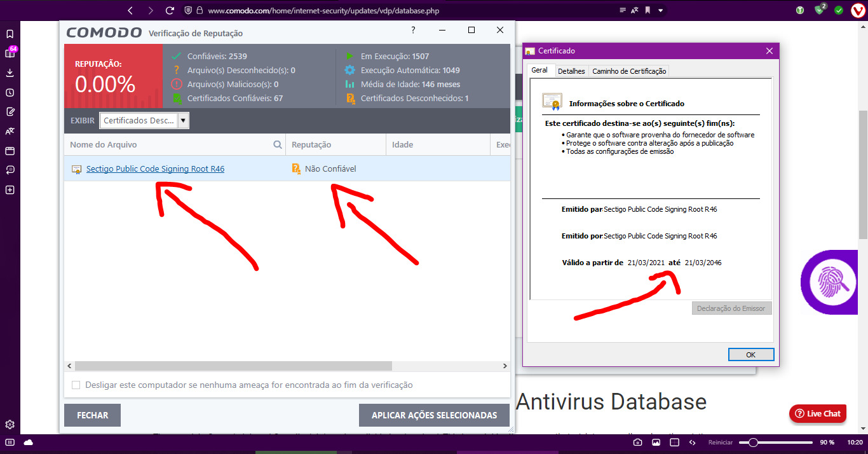This screenshot has width=868, height=454.
Task: Bookmark this page from address bar
Action: click(x=648, y=10)
